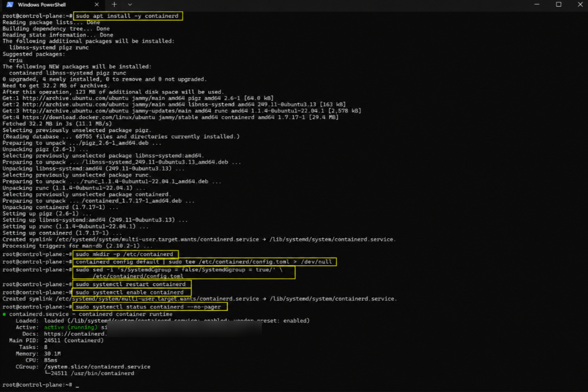The image size is (588, 392).
Task: Click 'Unpacking pigz (2.6-1) ...' line
Action: 46,150
